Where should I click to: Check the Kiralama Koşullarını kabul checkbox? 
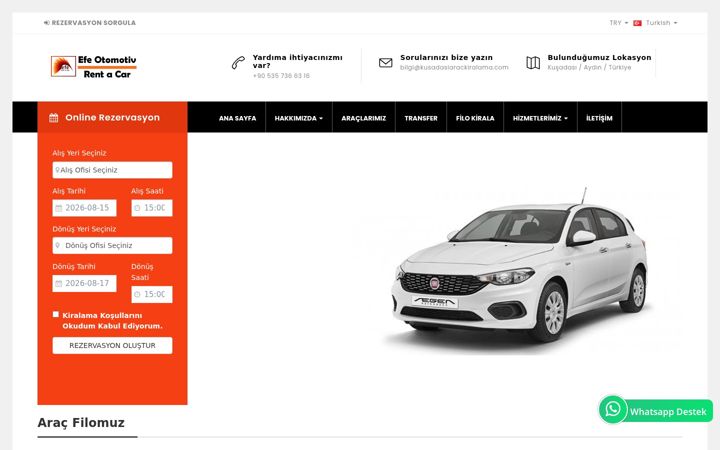pos(56,315)
